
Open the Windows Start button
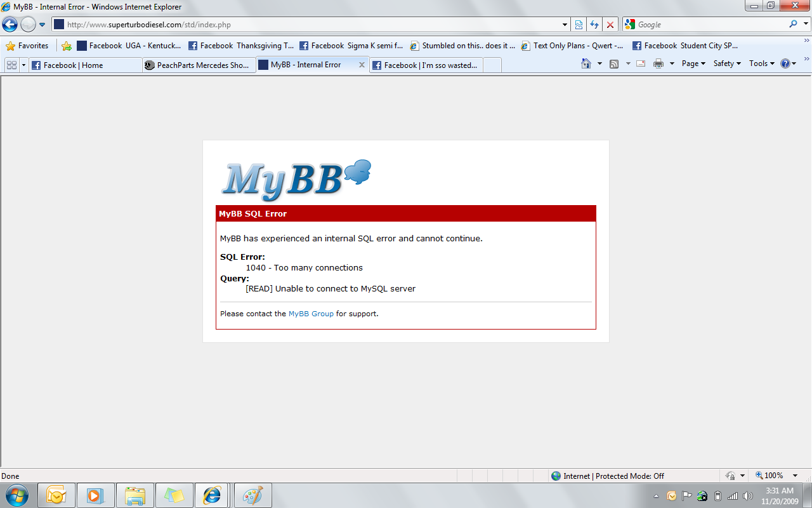coord(16,495)
